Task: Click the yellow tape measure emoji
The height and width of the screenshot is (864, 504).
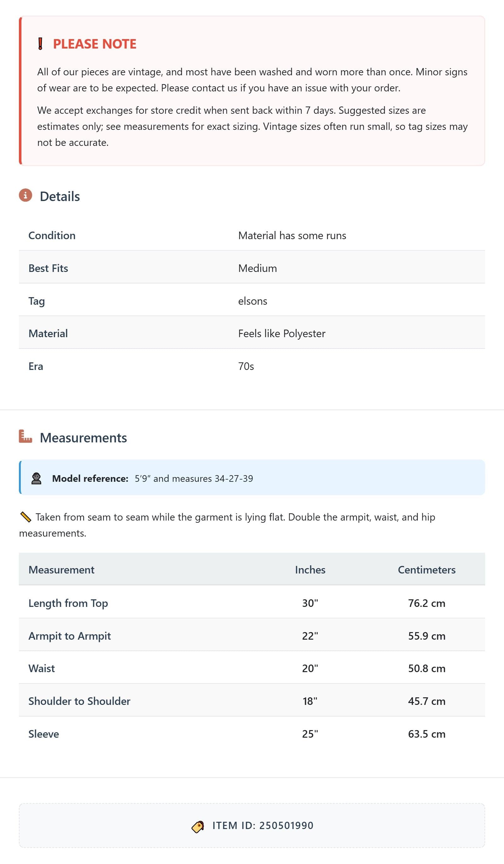Action: (x=26, y=517)
